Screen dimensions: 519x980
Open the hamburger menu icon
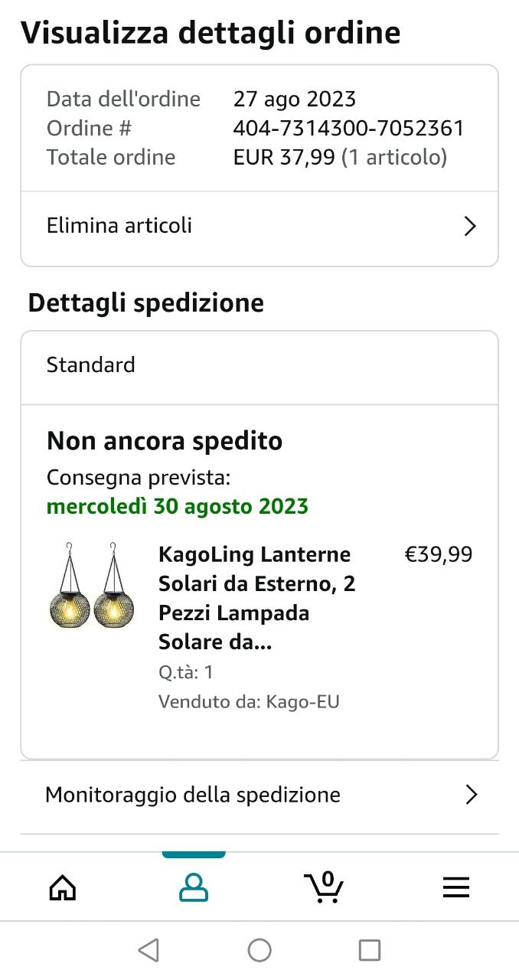455,887
